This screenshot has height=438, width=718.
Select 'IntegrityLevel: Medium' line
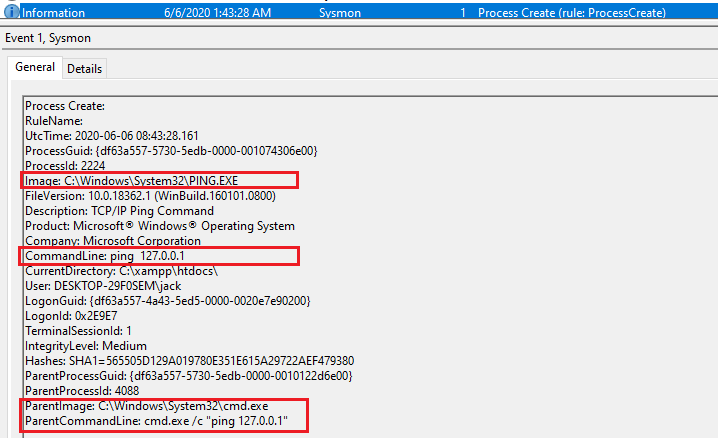(x=86, y=346)
